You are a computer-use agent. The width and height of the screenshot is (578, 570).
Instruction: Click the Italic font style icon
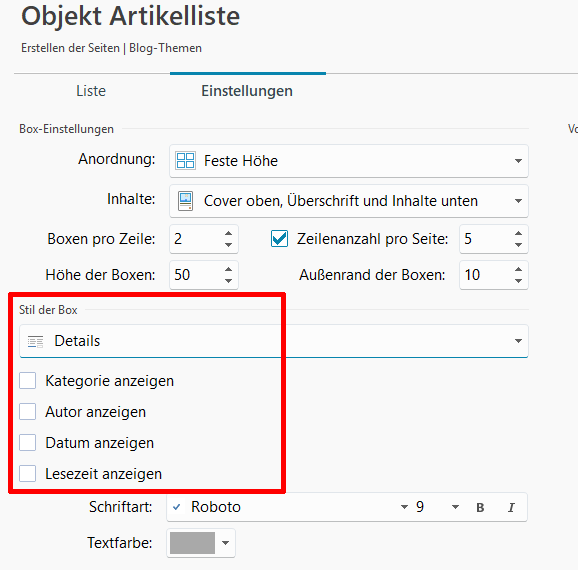(511, 507)
